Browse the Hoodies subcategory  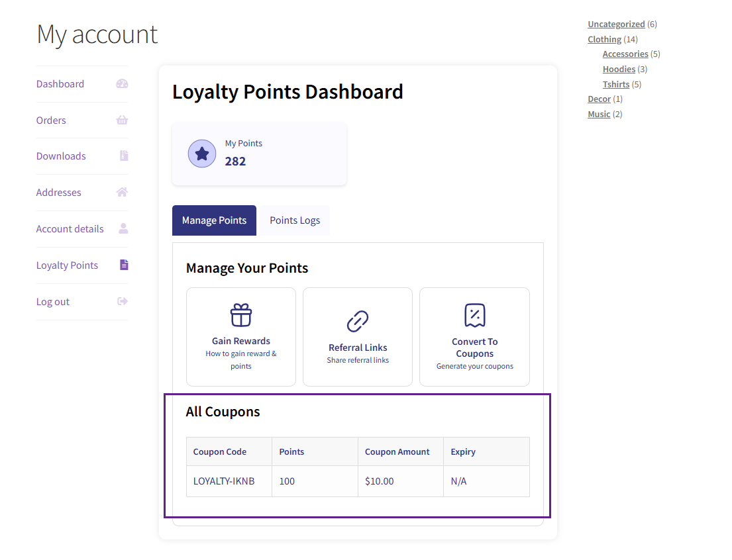coord(619,69)
